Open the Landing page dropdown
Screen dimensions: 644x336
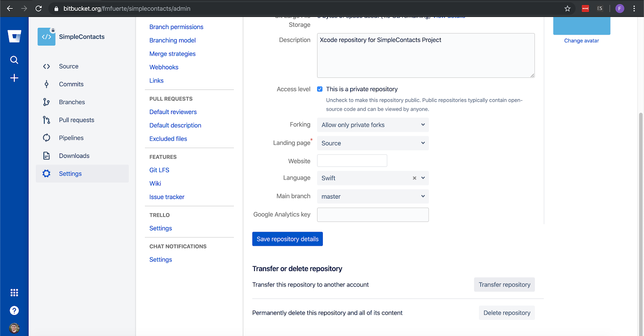point(373,143)
